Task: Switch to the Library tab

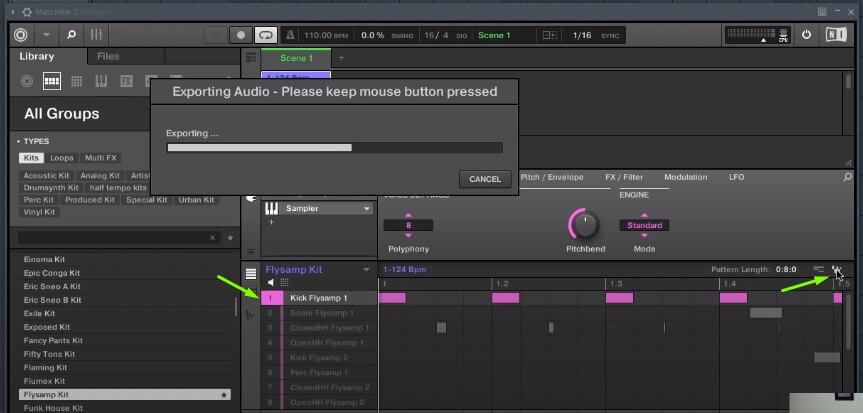Action: [37, 56]
